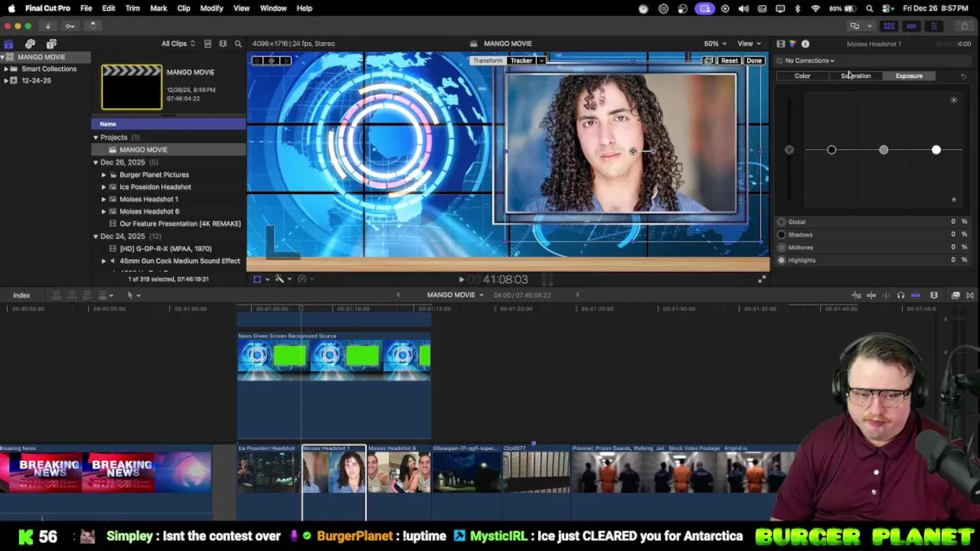980x551 pixels.
Task: Toggle the timeline Index panel
Action: tap(21, 295)
